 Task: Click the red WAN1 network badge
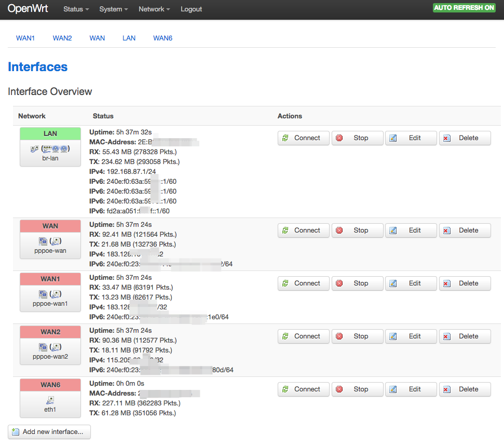click(50, 279)
